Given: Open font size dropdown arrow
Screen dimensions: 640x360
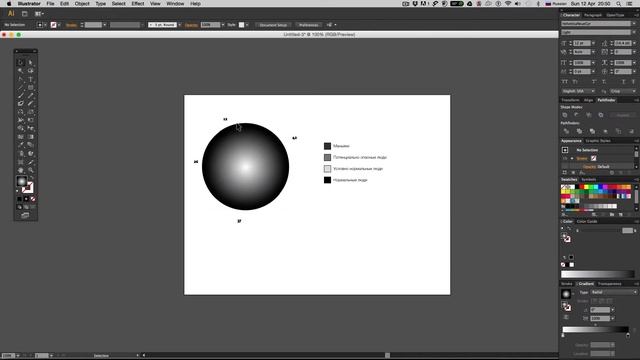Looking at the screenshot, I should click(593, 43).
